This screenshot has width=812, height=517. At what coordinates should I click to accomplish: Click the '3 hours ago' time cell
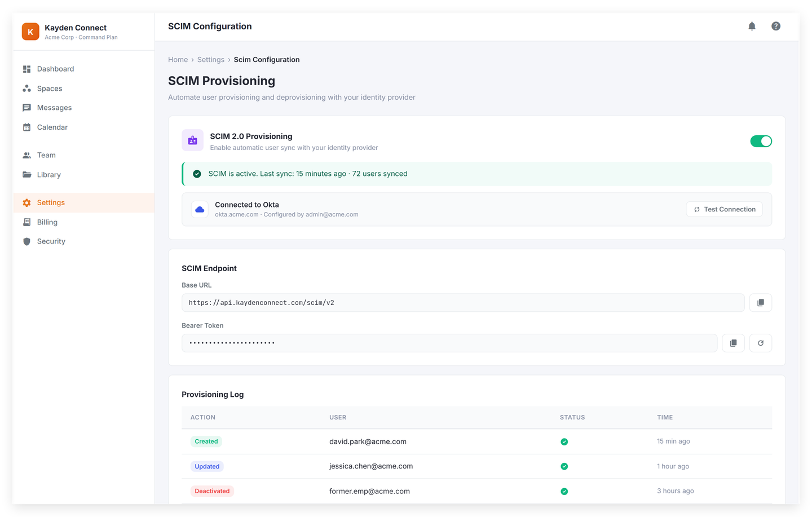click(676, 491)
